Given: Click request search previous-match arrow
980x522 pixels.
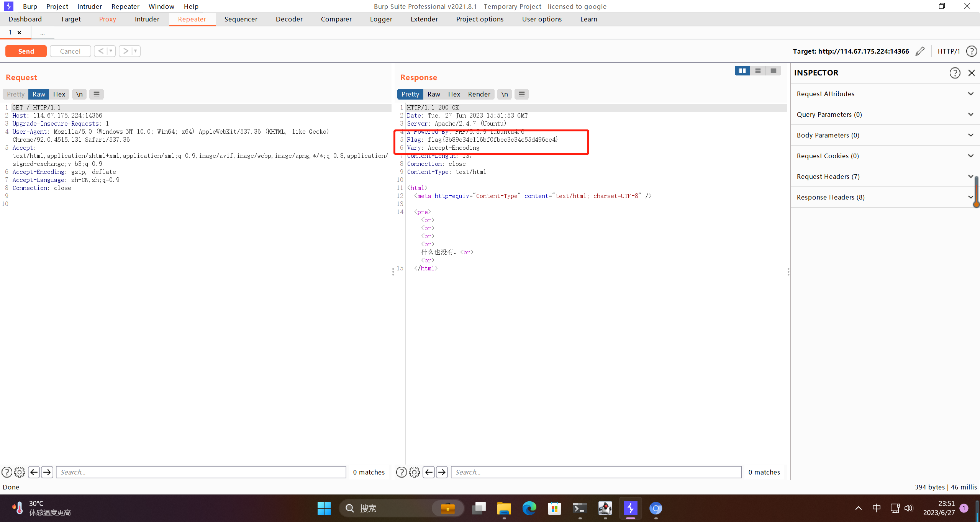Looking at the screenshot, I should pyautogui.click(x=34, y=472).
